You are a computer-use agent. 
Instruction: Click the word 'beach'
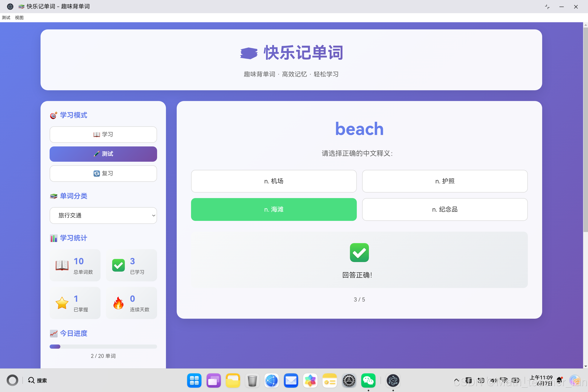click(x=359, y=129)
